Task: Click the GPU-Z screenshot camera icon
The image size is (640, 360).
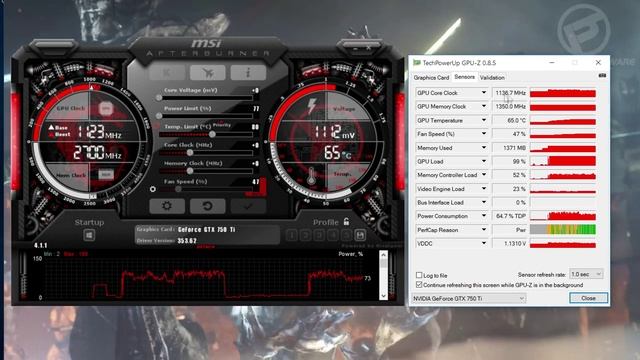Action: pos(602,76)
